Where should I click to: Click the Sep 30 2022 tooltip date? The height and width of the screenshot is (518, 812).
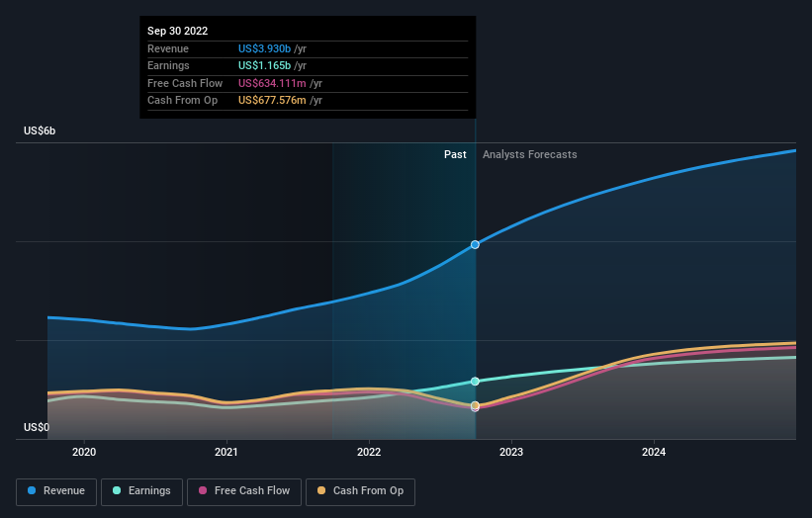pos(178,31)
